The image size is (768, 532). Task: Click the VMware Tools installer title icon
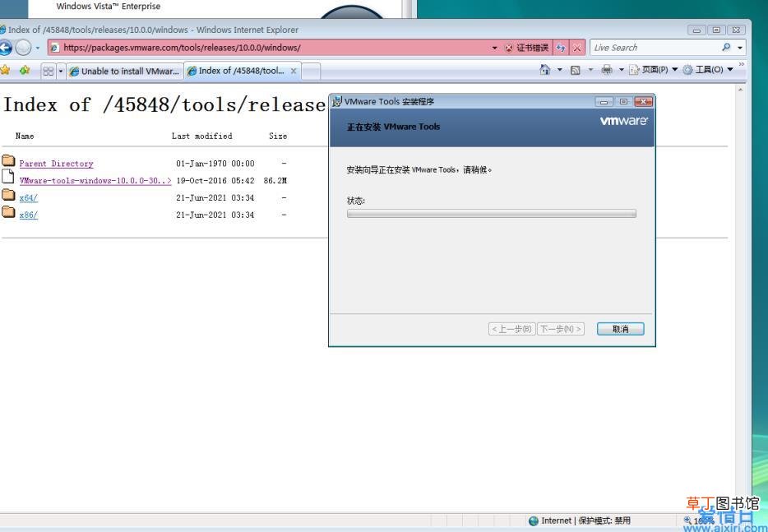[x=337, y=101]
